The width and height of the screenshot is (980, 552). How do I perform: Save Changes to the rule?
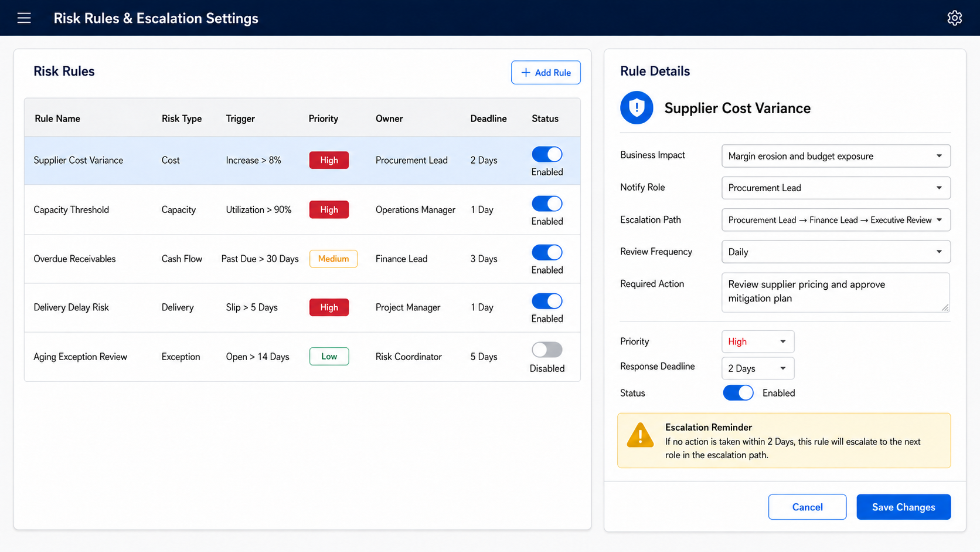[903, 507]
